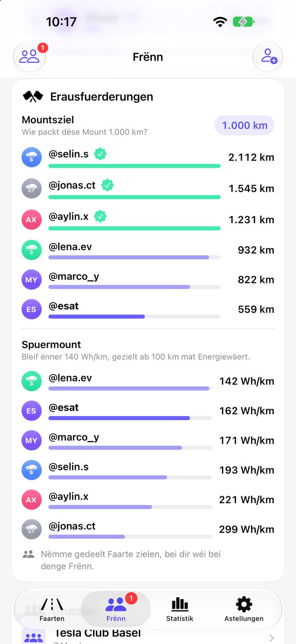Open the Statistik tab
Viewport: 296px width, 644px height.
(x=180, y=609)
